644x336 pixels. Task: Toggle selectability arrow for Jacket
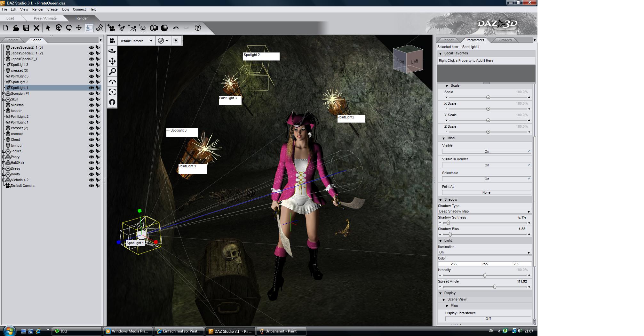[x=98, y=151]
